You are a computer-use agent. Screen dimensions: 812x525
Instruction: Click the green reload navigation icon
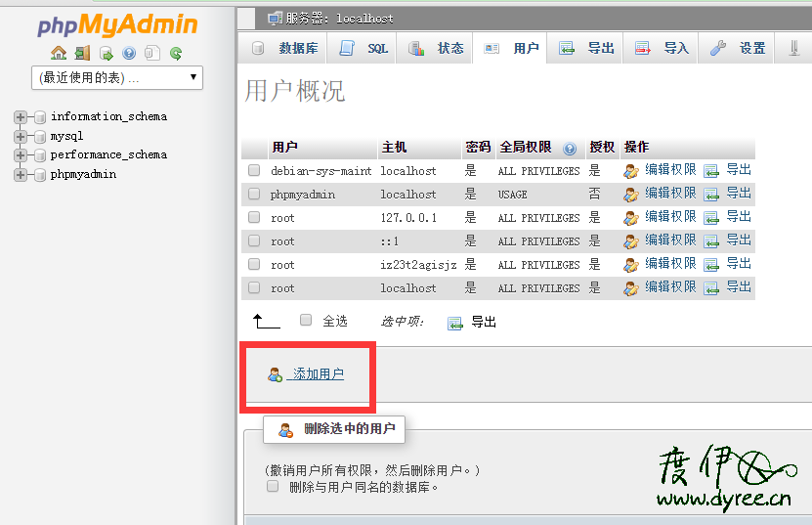(x=176, y=53)
